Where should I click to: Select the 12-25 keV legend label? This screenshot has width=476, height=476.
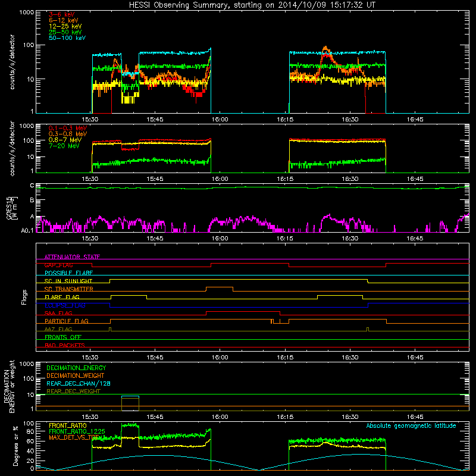coord(65,26)
